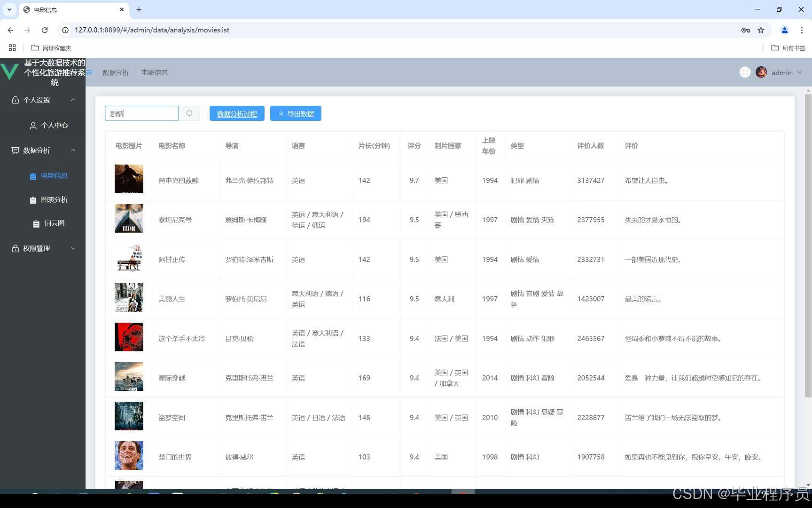Open the Chrome profile icon
Viewport: 812px width, 508px height.
pyautogui.click(x=784, y=30)
